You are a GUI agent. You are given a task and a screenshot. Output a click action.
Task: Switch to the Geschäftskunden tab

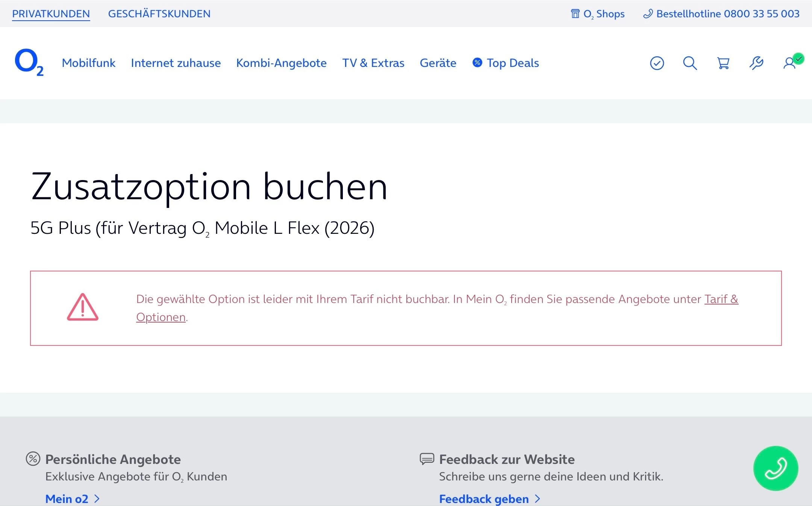[x=159, y=14]
